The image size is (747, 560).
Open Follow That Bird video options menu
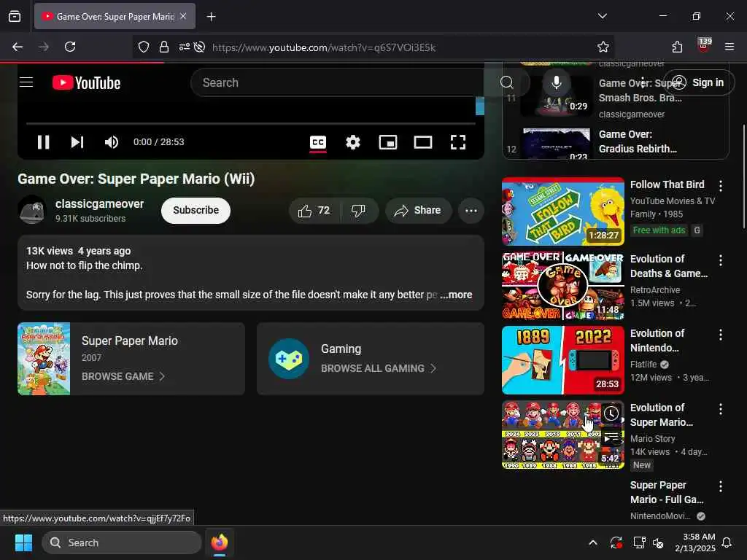(721, 186)
